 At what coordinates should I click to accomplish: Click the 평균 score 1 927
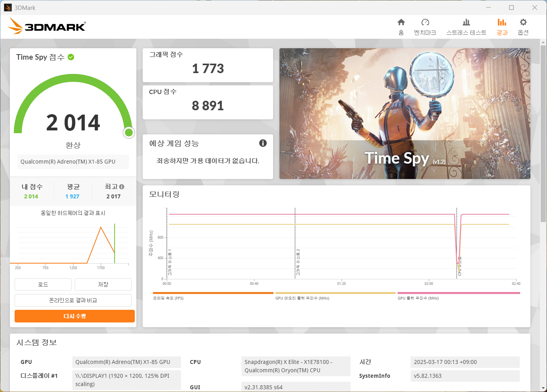coord(72,196)
